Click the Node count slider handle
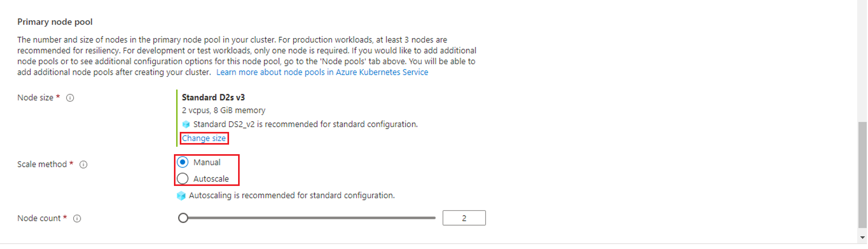 (x=183, y=218)
